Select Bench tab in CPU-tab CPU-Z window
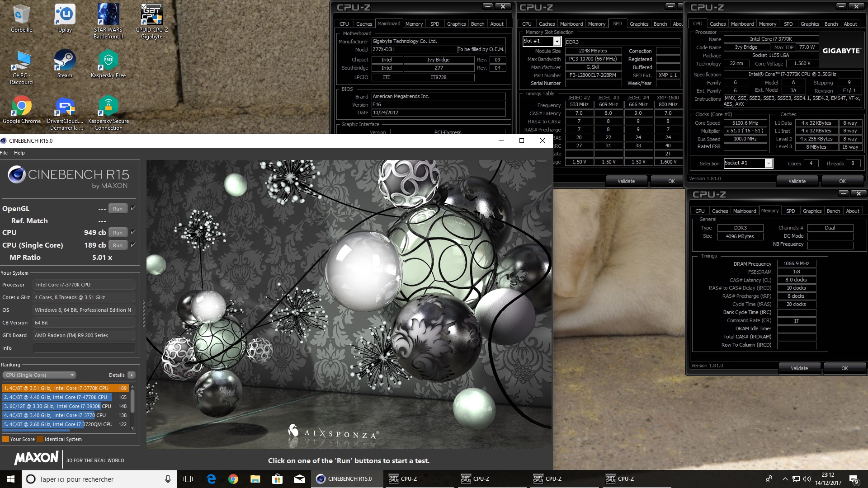Screen dimensions: 868x488 click(831, 24)
